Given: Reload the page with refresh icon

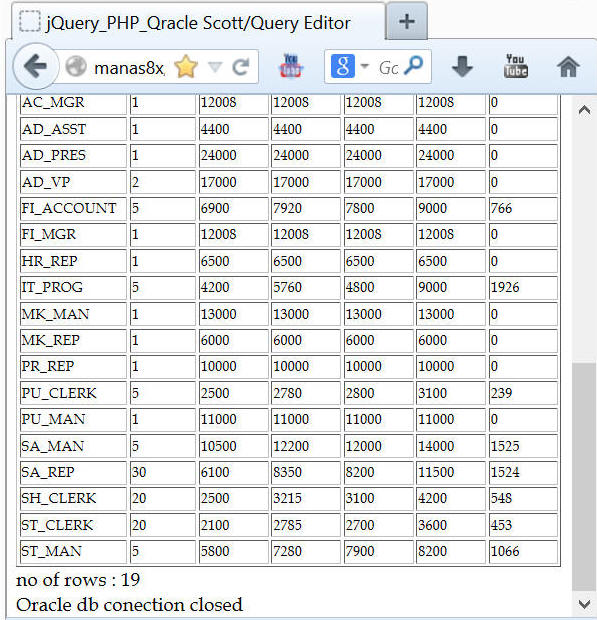Looking at the screenshot, I should point(241,66).
